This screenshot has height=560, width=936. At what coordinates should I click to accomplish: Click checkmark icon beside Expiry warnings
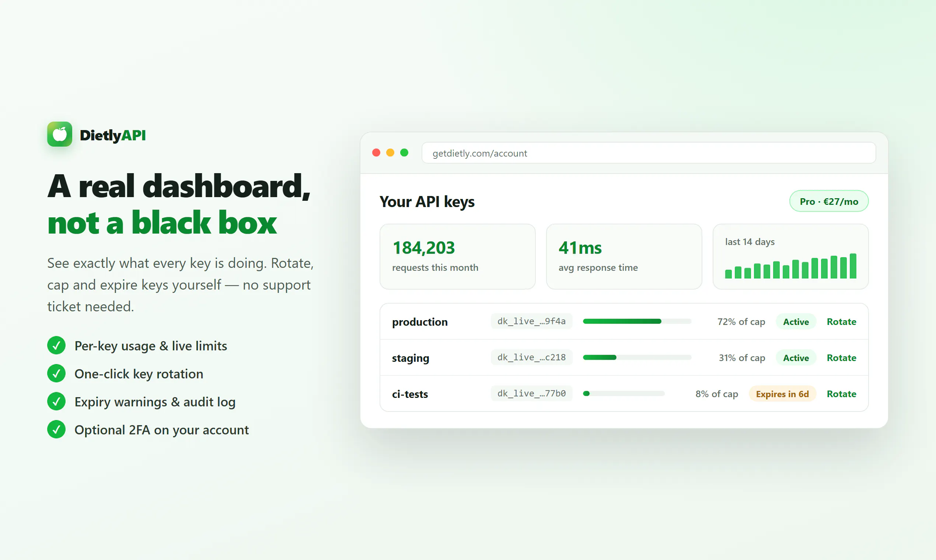tap(56, 402)
